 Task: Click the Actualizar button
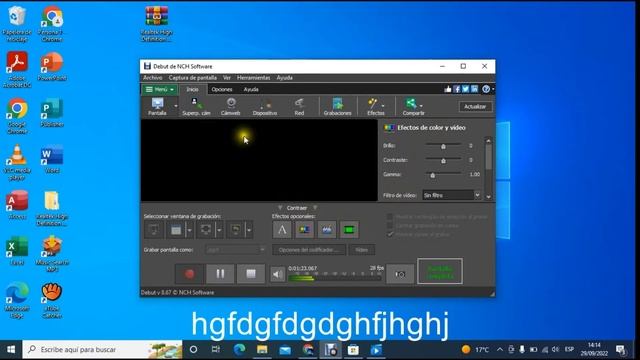[x=475, y=107]
